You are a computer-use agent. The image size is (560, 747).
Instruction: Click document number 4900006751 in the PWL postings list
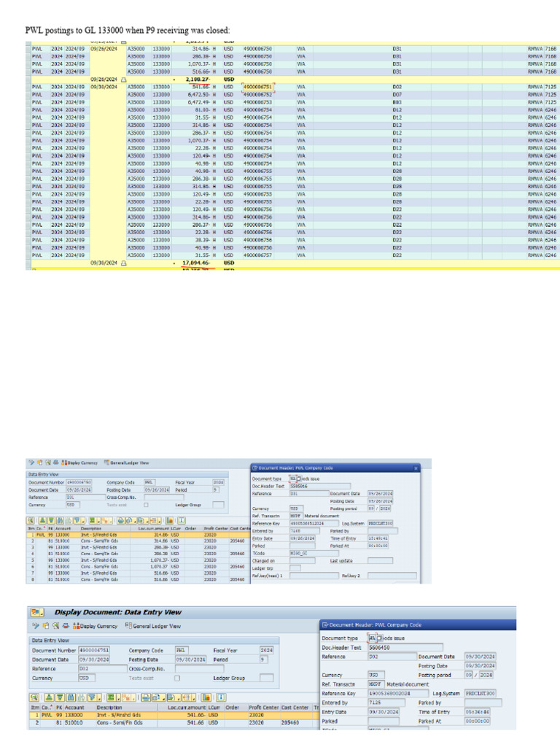pyautogui.click(x=257, y=88)
